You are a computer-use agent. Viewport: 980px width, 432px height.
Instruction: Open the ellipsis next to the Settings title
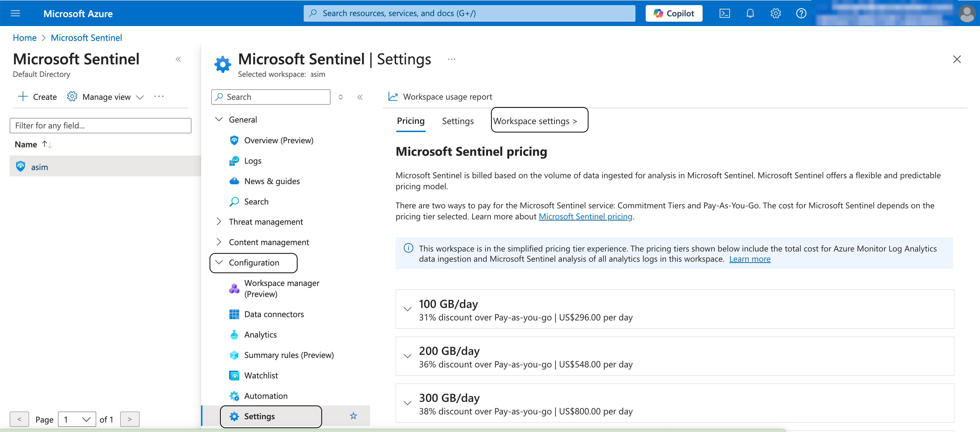(451, 59)
